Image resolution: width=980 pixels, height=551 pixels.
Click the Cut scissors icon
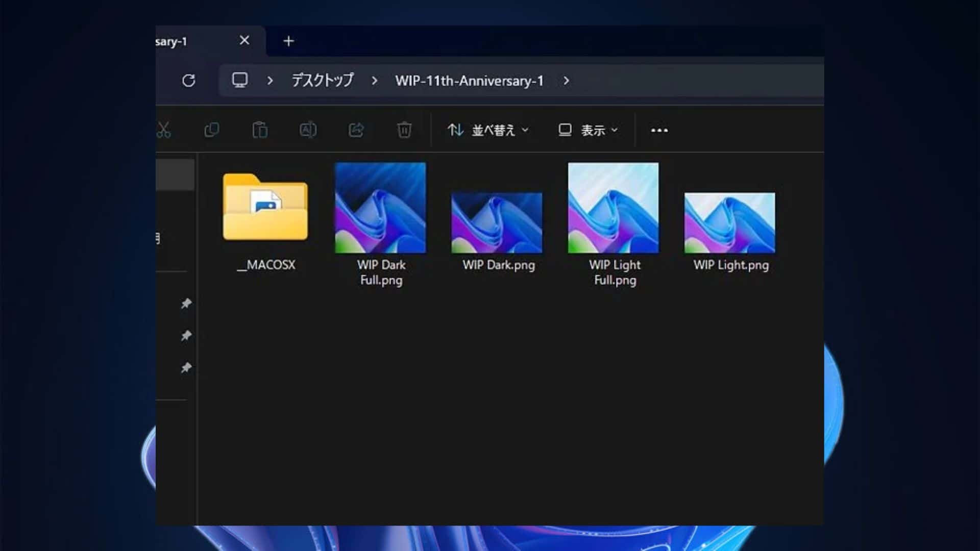tap(163, 130)
